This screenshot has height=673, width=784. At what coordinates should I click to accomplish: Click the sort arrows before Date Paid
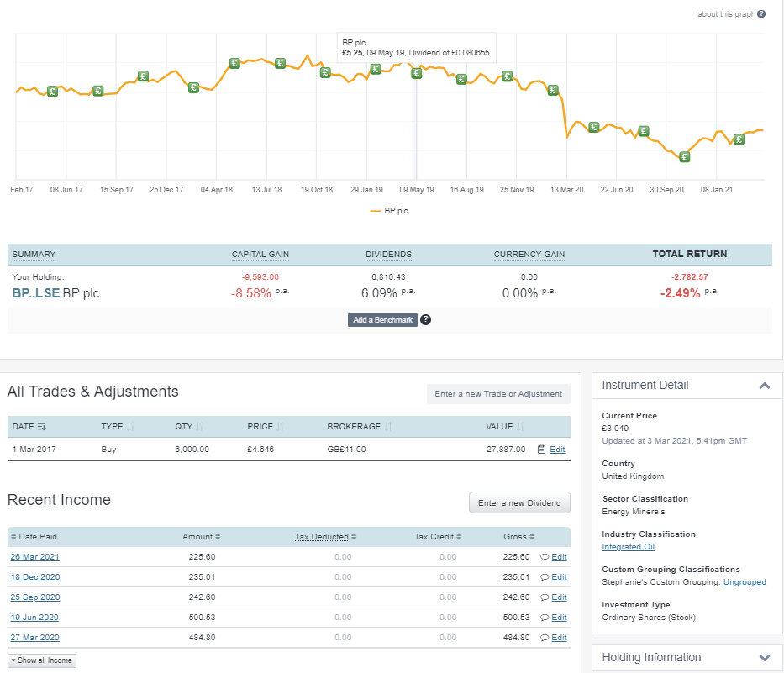[x=13, y=537]
